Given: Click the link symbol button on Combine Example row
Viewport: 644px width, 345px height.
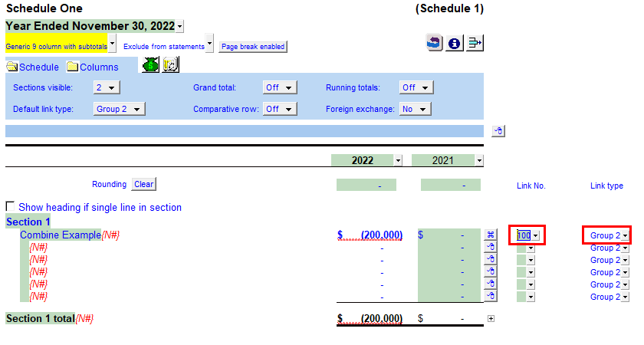Looking at the screenshot, I should [x=491, y=235].
